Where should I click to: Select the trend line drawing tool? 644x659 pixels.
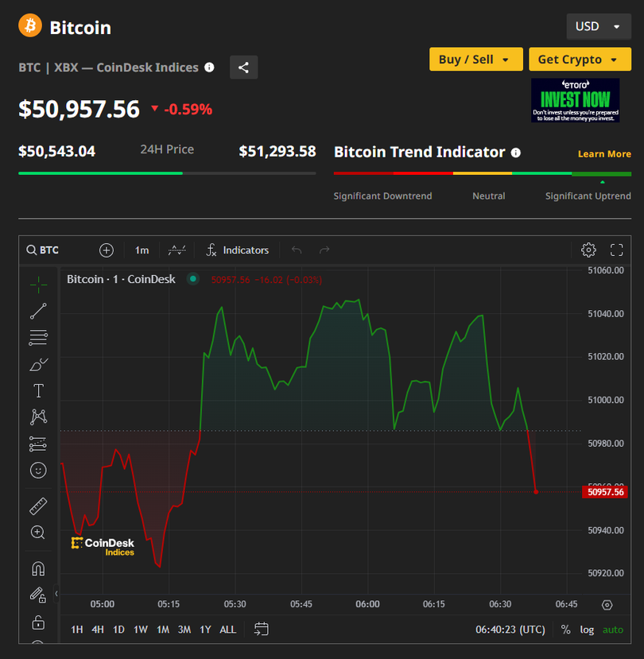coord(38,311)
